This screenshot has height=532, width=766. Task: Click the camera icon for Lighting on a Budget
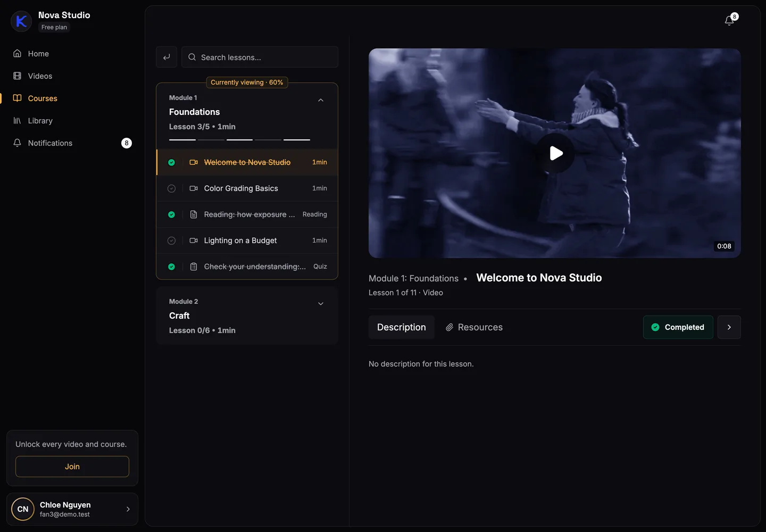tap(194, 240)
